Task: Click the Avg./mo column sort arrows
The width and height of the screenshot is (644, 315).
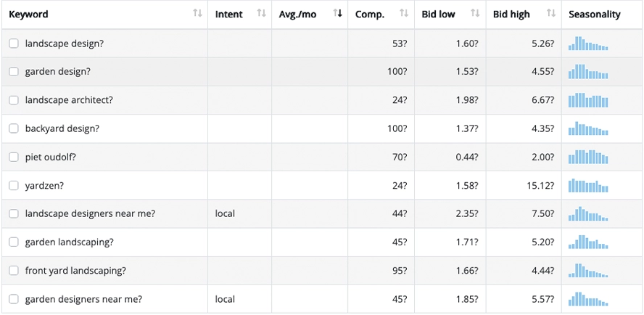Action: (x=337, y=14)
